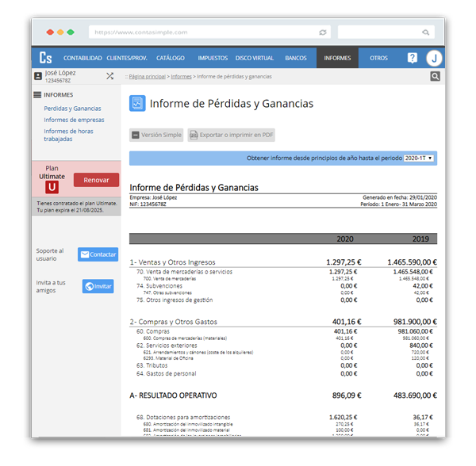Click the Contasimple Cs logo icon

[46, 58]
